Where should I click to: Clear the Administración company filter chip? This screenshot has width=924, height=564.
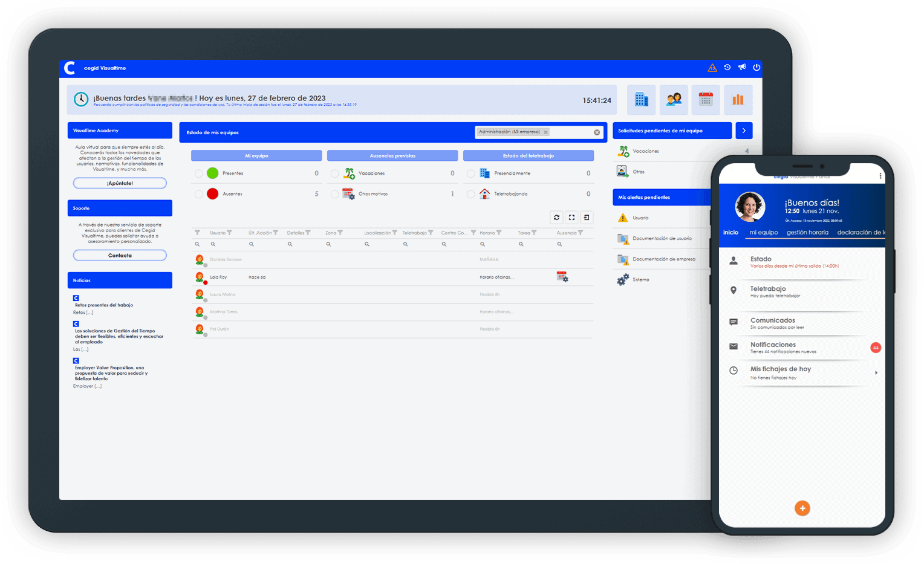click(x=545, y=132)
